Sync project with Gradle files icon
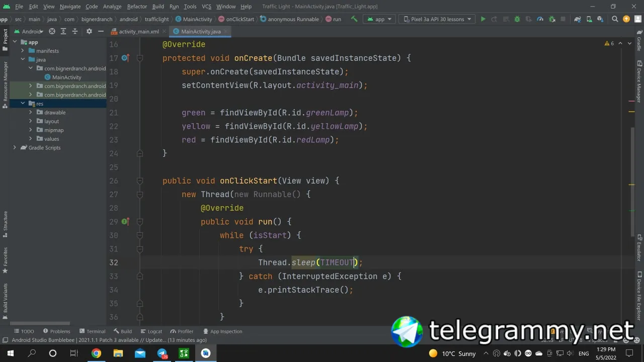 click(x=578, y=19)
